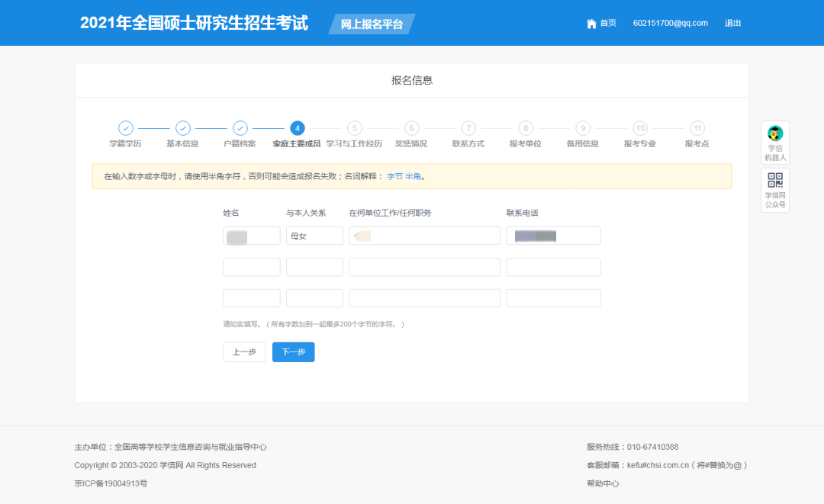Click the empty 姓名 field in second row
Screen dimensions: 824x504
tap(251, 266)
